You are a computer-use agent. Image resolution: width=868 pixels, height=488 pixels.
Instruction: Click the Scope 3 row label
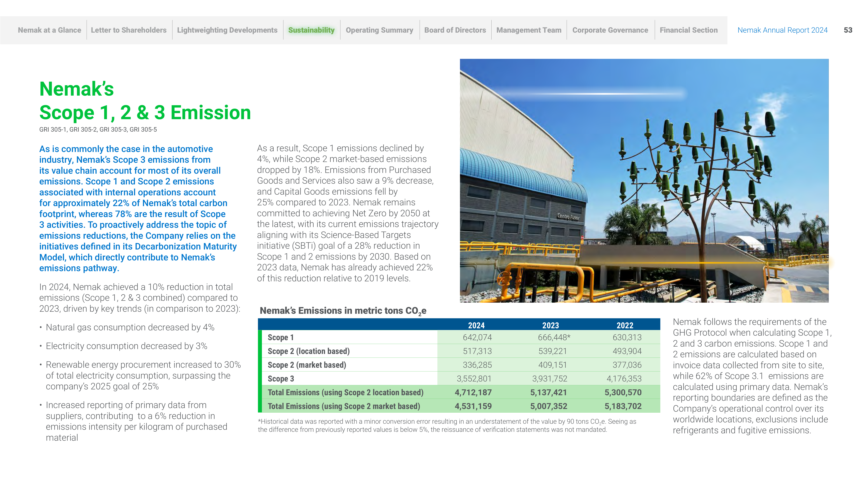coord(281,379)
